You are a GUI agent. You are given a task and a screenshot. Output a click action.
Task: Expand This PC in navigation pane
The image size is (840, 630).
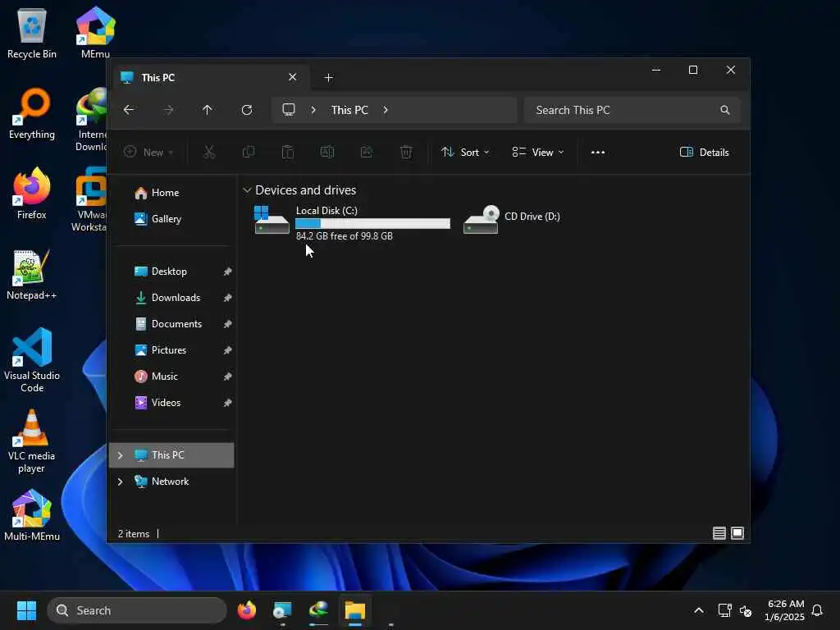[120, 455]
